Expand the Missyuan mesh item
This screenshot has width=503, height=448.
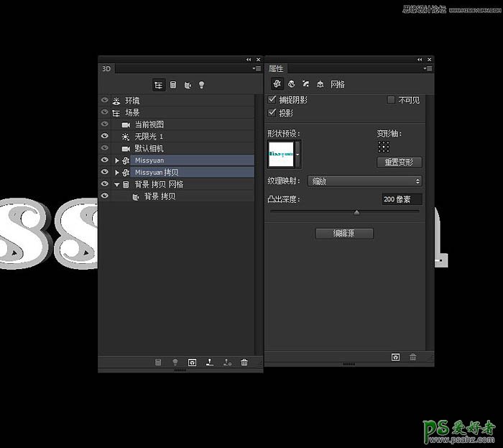117,160
